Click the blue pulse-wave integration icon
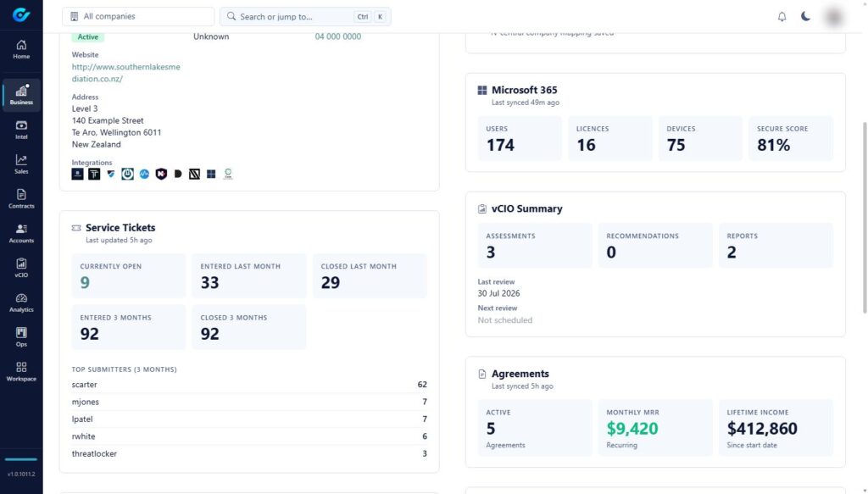Image resolution: width=868 pixels, height=494 pixels. pyautogui.click(x=144, y=174)
